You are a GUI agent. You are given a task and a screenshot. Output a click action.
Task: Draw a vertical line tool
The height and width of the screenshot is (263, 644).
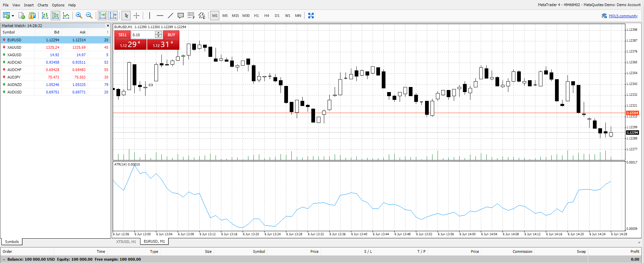149,16
